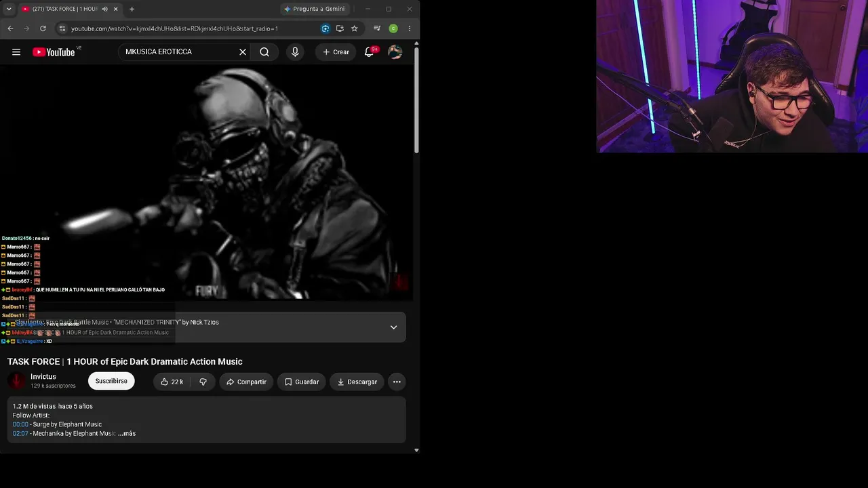Click the scrollbar down arrow
The height and width of the screenshot is (488, 868).
click(416, 450)
